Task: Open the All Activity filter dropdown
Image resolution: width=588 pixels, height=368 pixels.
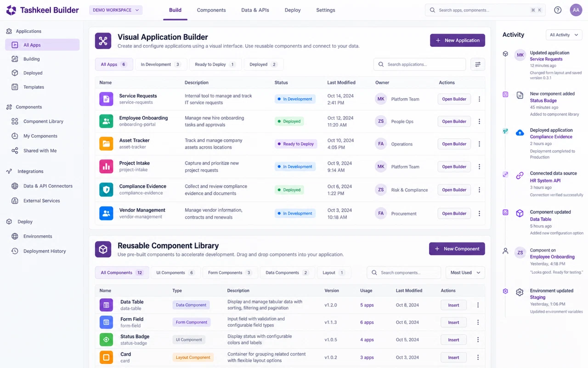Action: click(564, 35)
